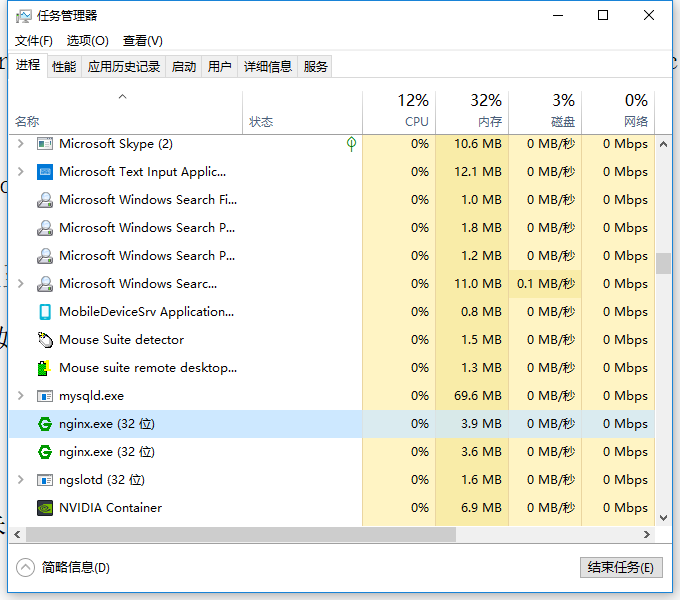Expand the Microsoft Skype (2) process group
Viewport: 680px width, 600px height.
[20, 143]
